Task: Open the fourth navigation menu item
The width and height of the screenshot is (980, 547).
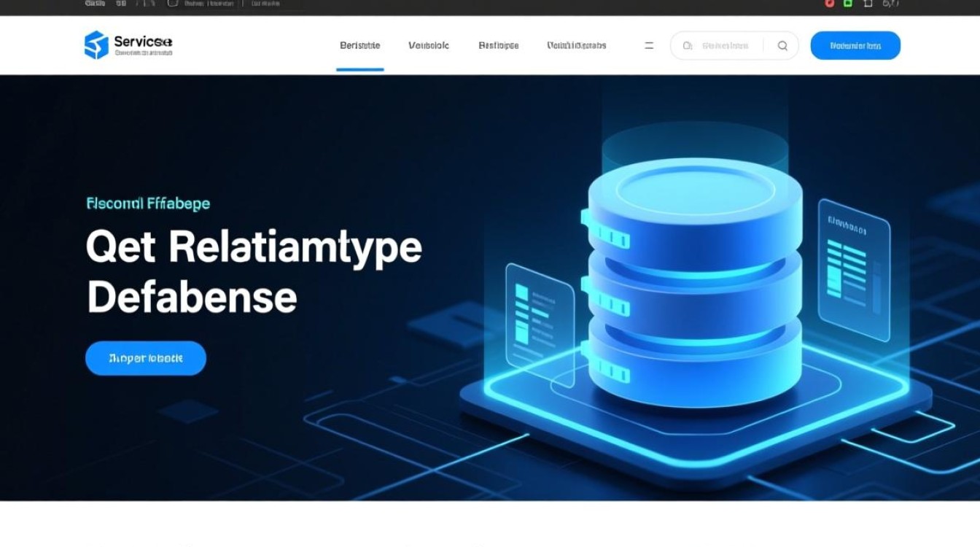Action: (576, 45)
